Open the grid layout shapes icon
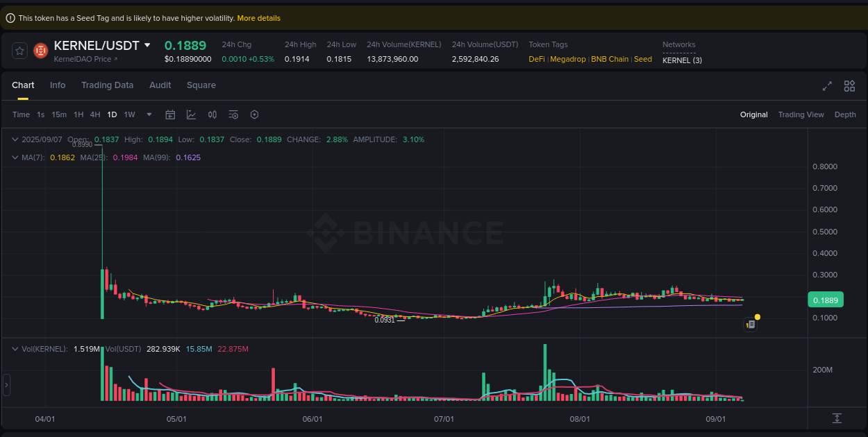The width and height of the screenshot is (868, 437). point(849,86)
